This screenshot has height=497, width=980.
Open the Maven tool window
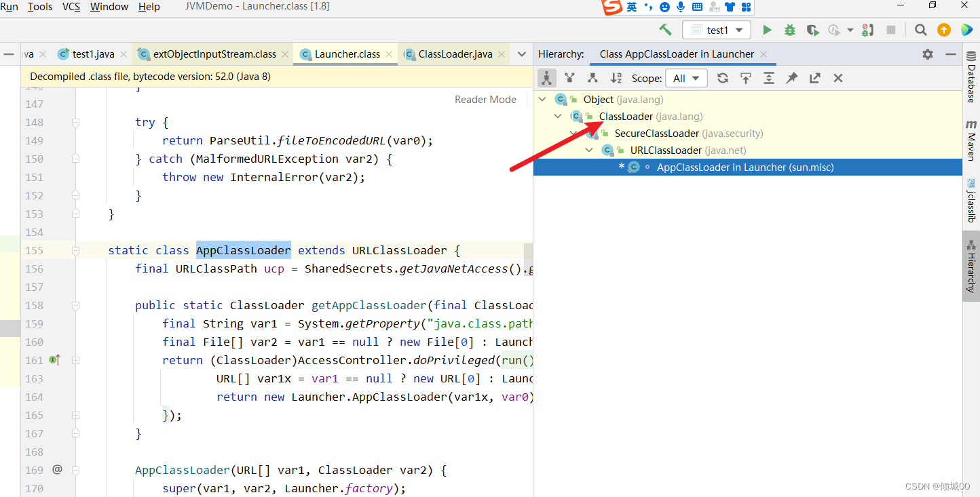point(971,140)
